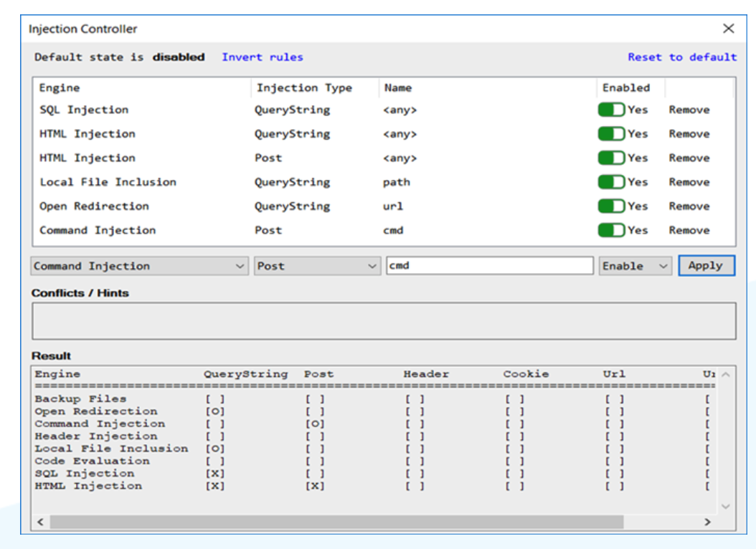Click the name input field containing cmd
The height and width of the screenshot is (549, 756).
[489, 266]
